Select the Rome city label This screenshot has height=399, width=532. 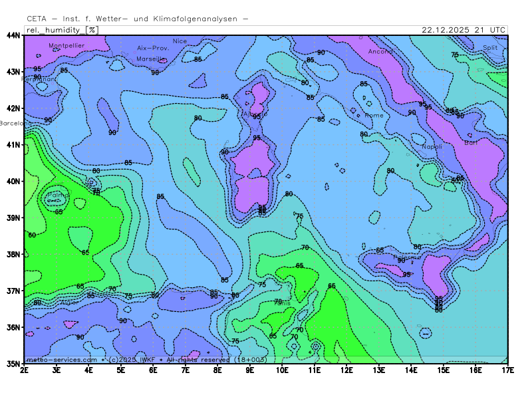pyautogui.click(x=374, y=115)
